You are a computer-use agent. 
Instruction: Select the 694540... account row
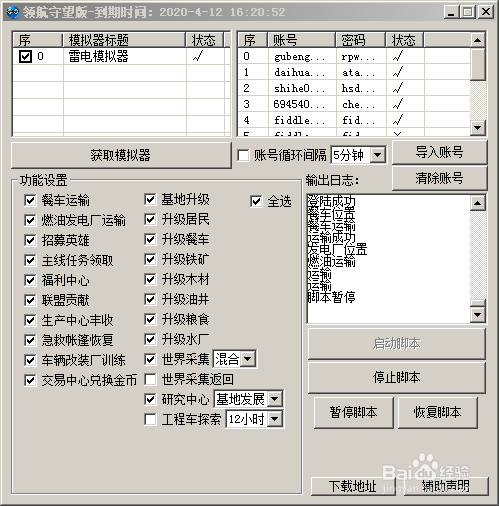point(354,105)
